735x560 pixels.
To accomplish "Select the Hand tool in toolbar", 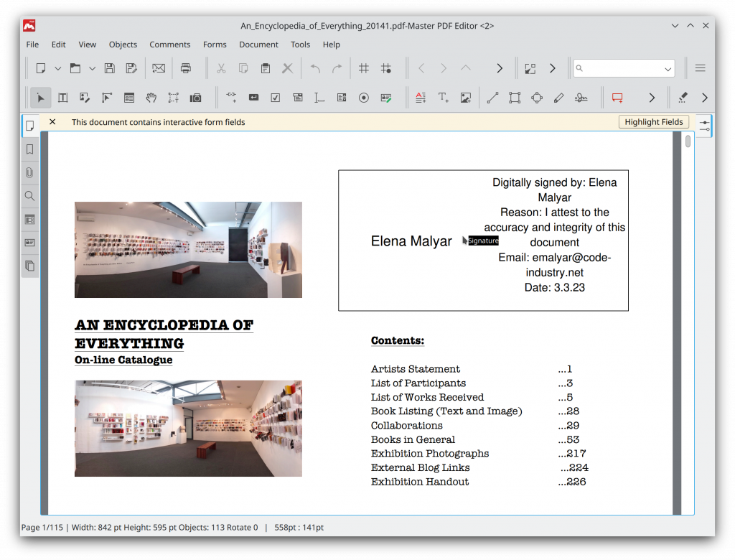I will [x=151, y=98].
